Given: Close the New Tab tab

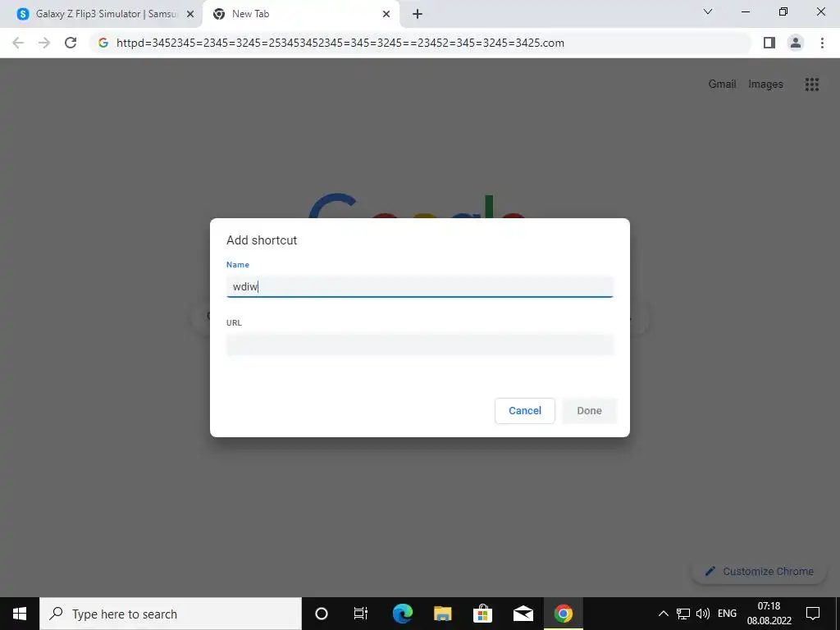Looking at the screenshot, I should tap(386, 14).
